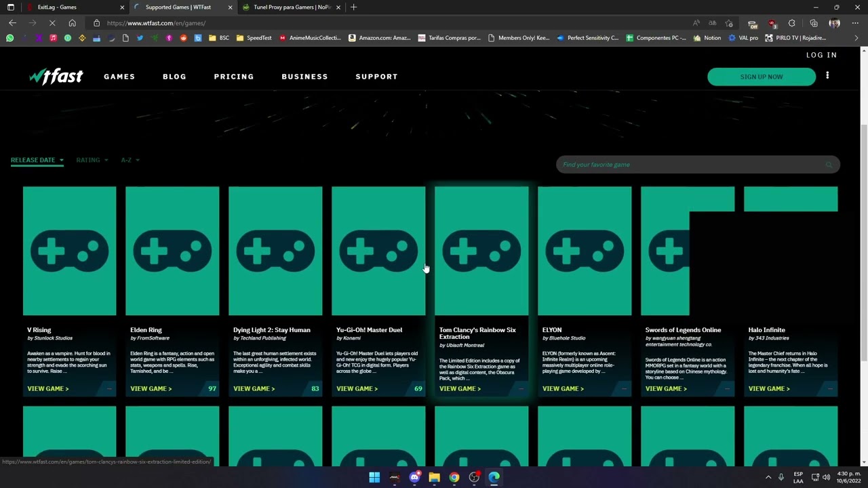868x488 pixels.
Task: Add this page to favorites with the star icon
Action: point(729,23)
